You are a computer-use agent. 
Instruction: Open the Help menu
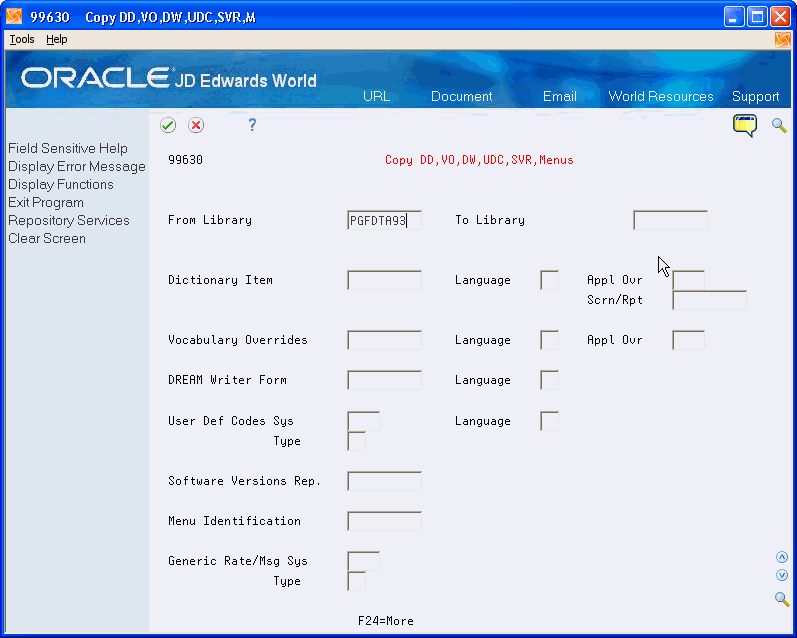[x=56, y=39]
